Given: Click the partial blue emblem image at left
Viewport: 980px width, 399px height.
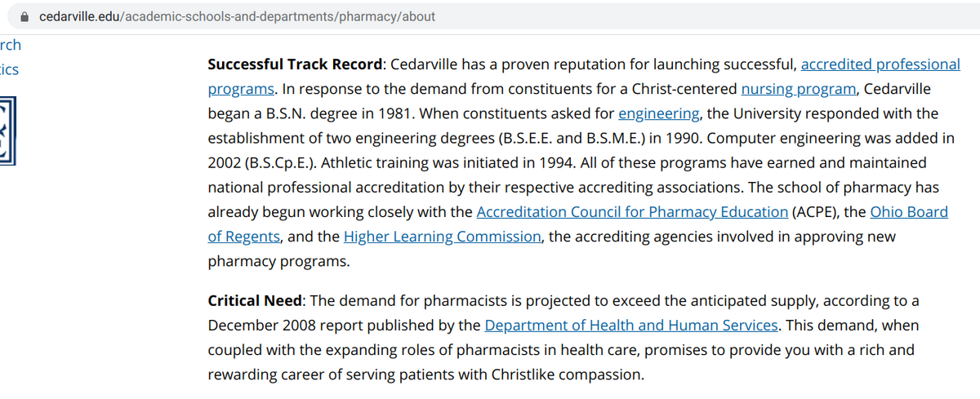Looking at the screenshot, I should tap(7, 131).
